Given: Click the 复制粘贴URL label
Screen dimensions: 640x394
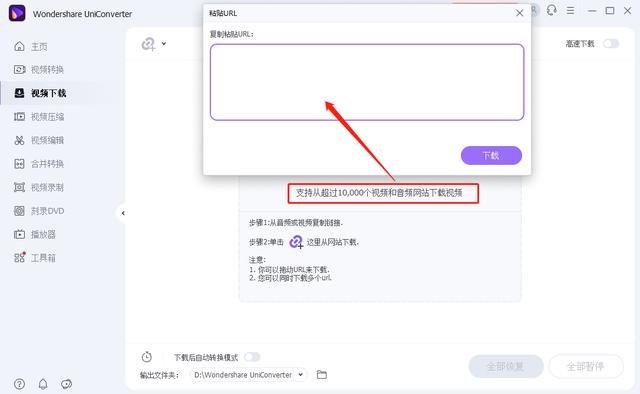Looking at the screenshot, I should tap(231, 34).
